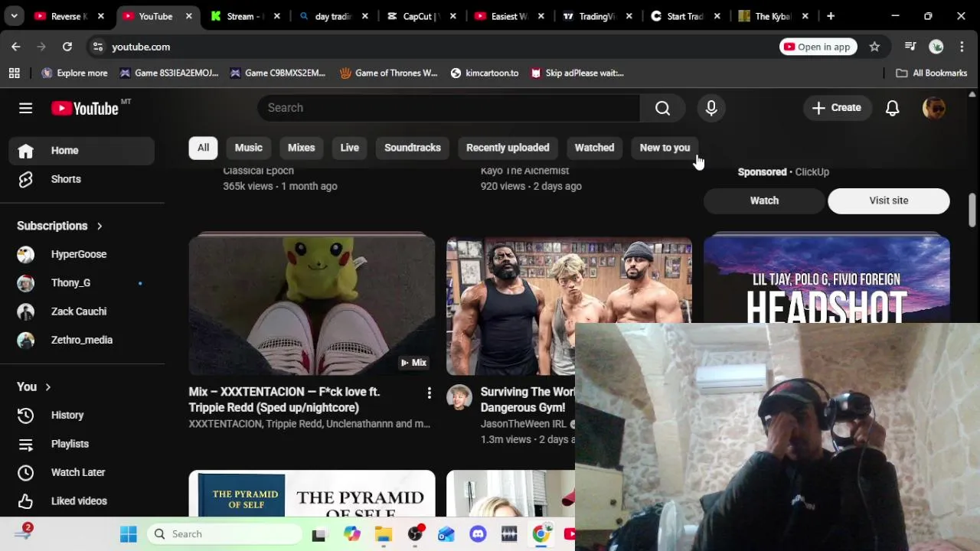The height and width of the screenshot is (551, 980).
Task: Open the YouTube hamburger guide menu
Action: click(25, 108)
